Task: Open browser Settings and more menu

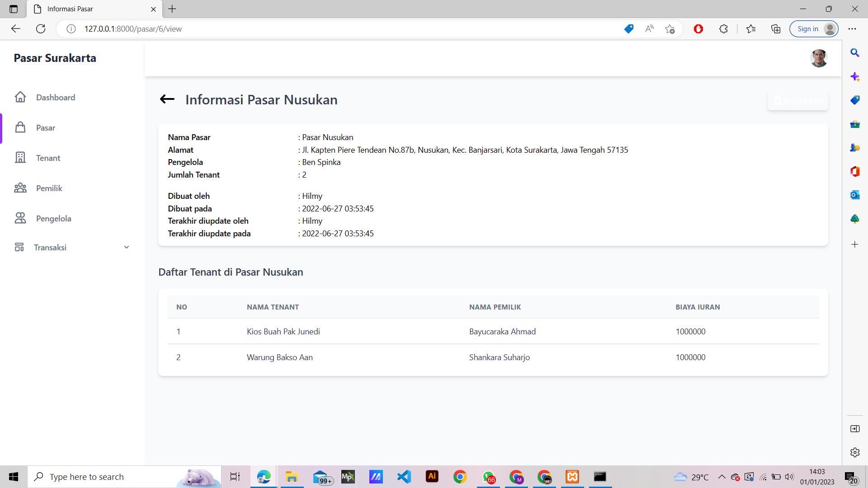Action: (x=852, y=29)
